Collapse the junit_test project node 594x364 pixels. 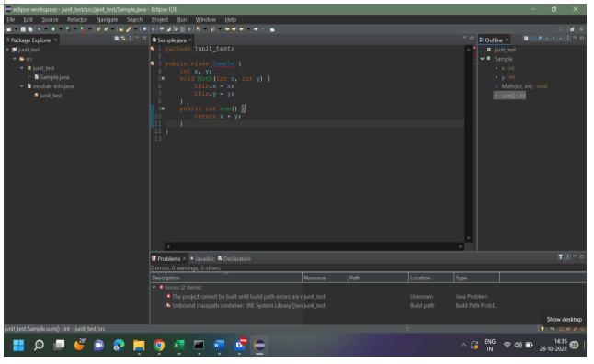(x=7, y=50)
